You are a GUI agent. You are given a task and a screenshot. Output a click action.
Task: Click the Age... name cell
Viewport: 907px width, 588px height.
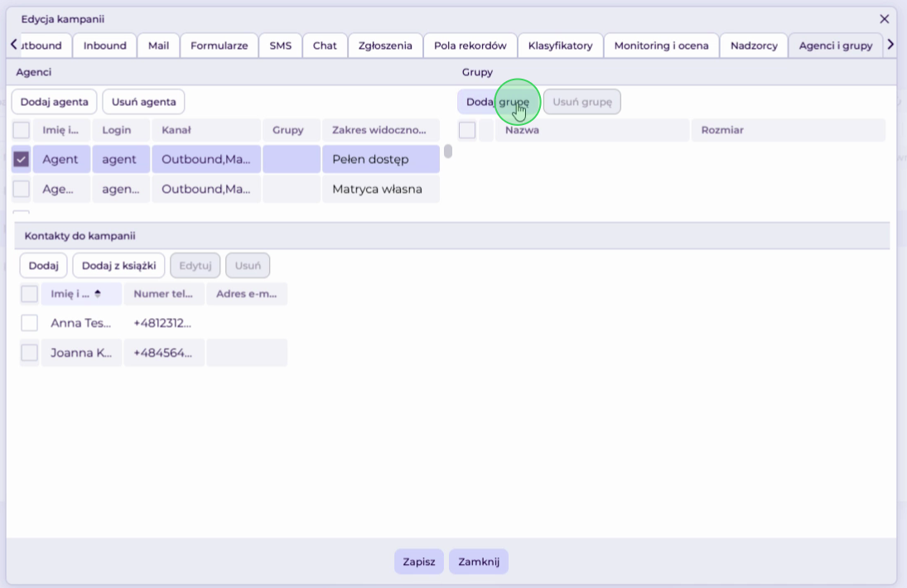point(61,189)
